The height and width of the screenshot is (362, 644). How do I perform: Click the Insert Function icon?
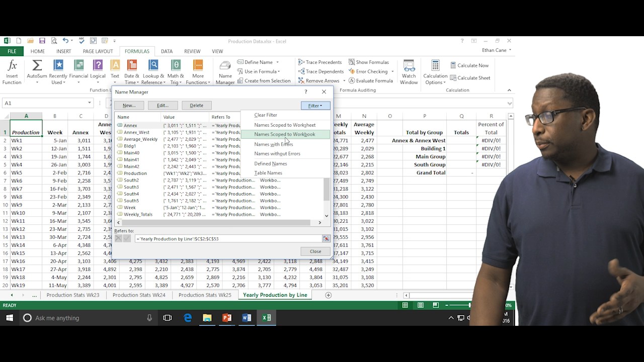point(12,72)
